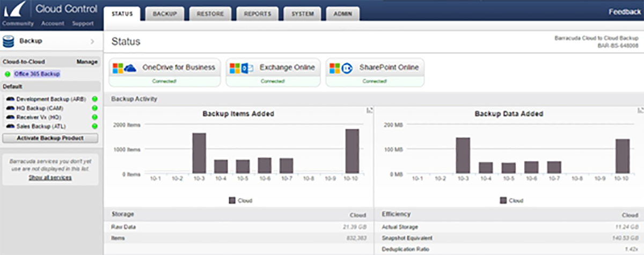
Task: Enlarge the Backup Data Added chart
Action: point(640,110)
